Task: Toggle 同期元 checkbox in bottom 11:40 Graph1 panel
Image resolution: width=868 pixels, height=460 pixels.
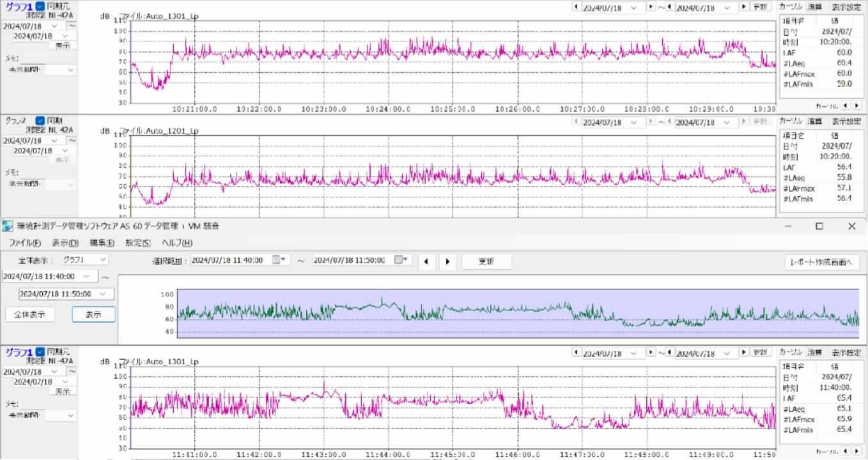Action: pyautogui.click(x=40, y=351)
